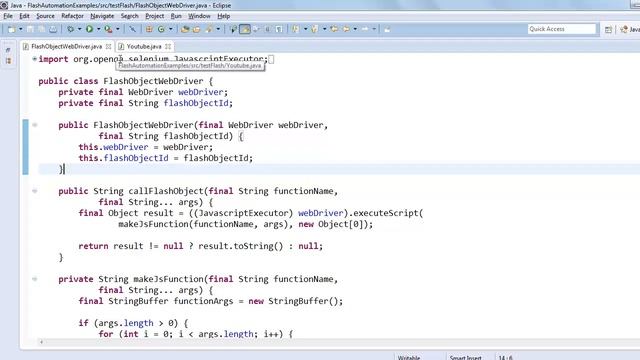Open the Project menu
The width and height of the screenshot is (640, 360).
[x=154, y=16]
